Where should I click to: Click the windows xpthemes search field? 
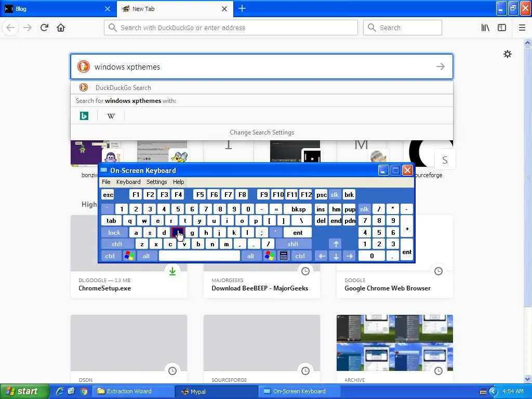coord(262,66)
